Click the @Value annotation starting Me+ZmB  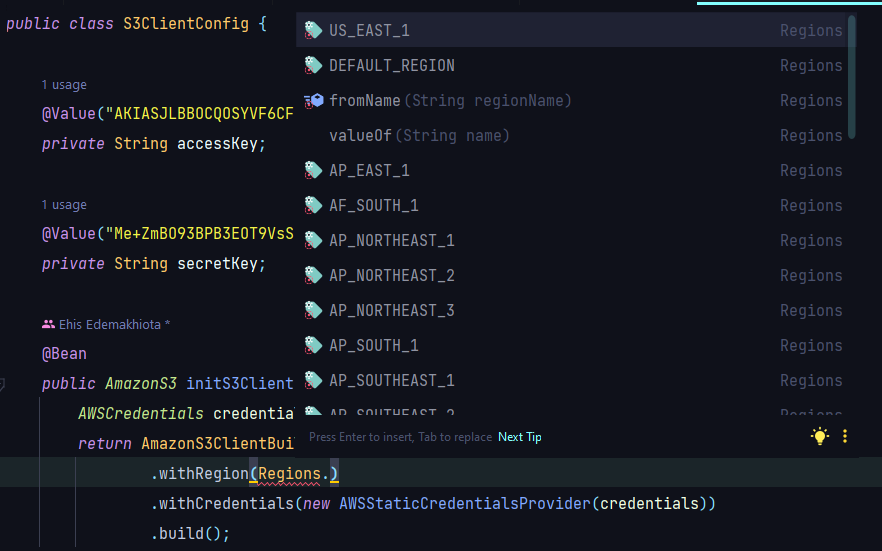(168, 233)
